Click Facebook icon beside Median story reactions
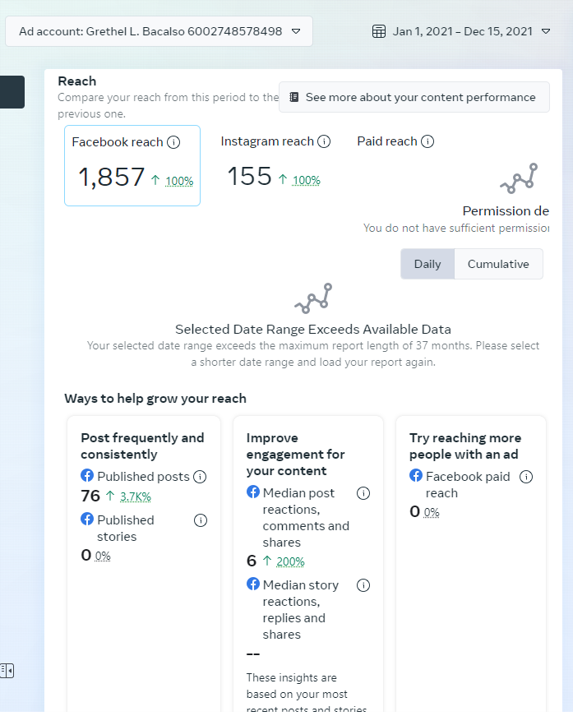 pos(253,584)
